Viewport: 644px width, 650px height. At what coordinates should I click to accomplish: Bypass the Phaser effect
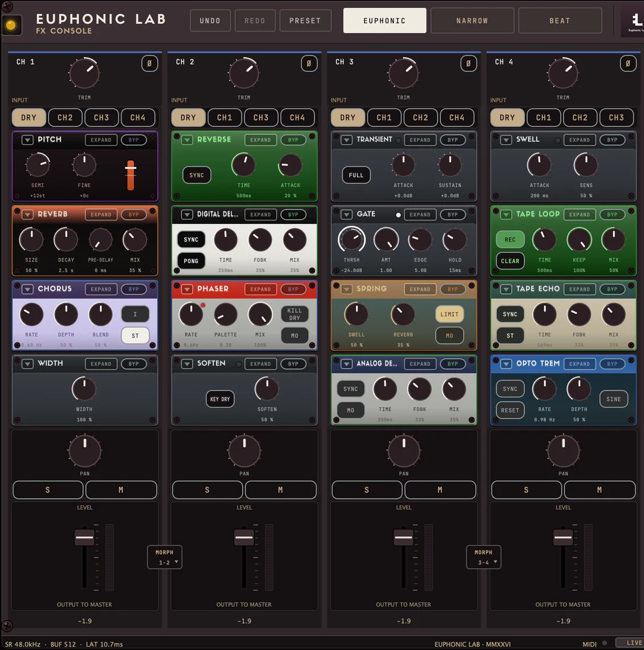click(x=293, y=289)
